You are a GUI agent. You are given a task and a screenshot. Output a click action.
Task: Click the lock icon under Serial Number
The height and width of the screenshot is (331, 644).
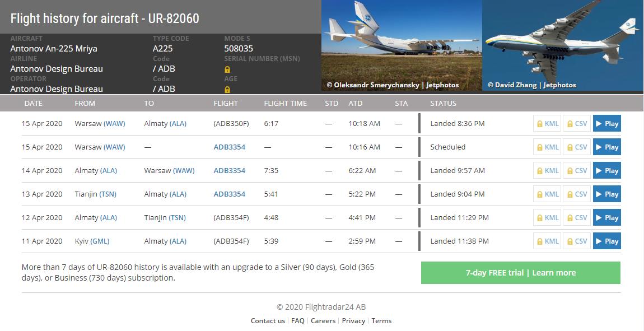[227, 69]
